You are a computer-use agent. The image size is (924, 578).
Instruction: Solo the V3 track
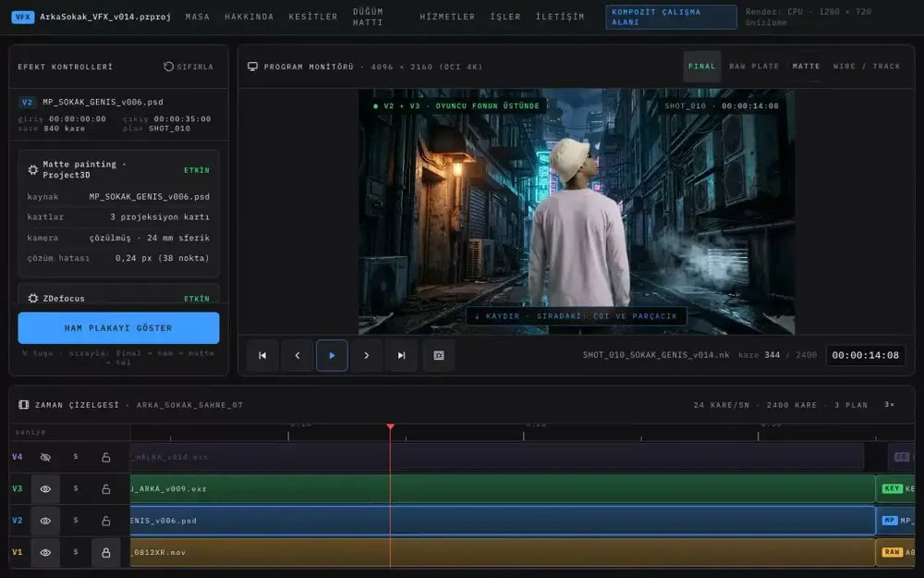pyautogui.click(x=76, y=489)
